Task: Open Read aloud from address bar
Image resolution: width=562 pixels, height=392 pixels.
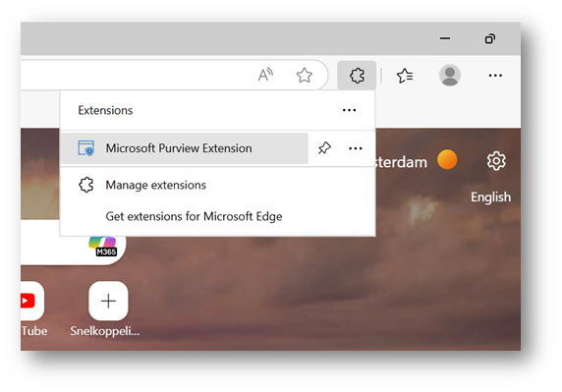Action: tap(265, 75)
